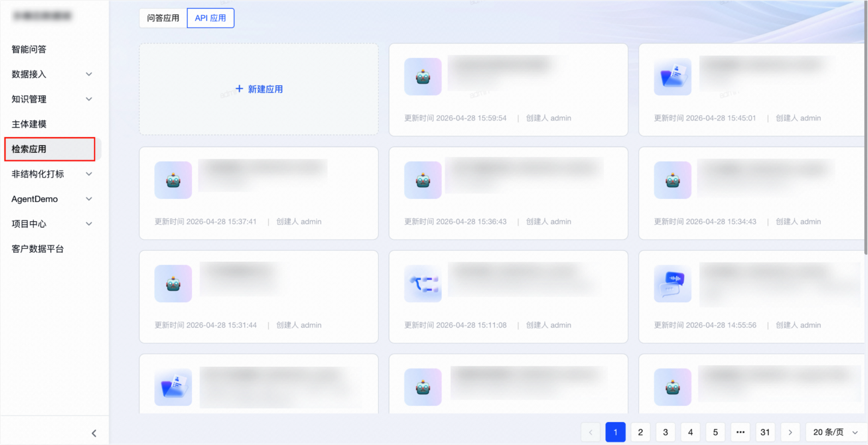Click 创建人 admin on the 15:59:54 card

point(549,118)
